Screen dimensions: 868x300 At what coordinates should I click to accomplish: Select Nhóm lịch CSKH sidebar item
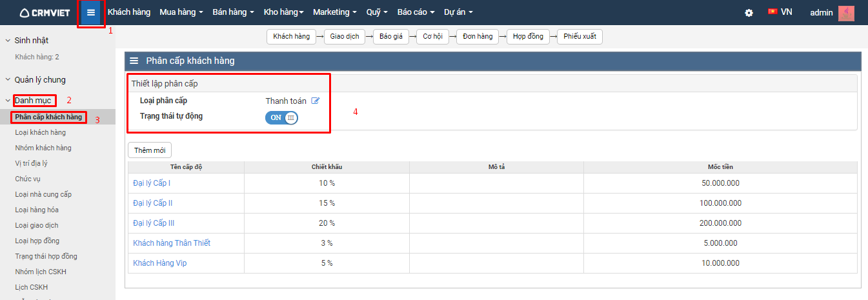[x=41, y=272]
